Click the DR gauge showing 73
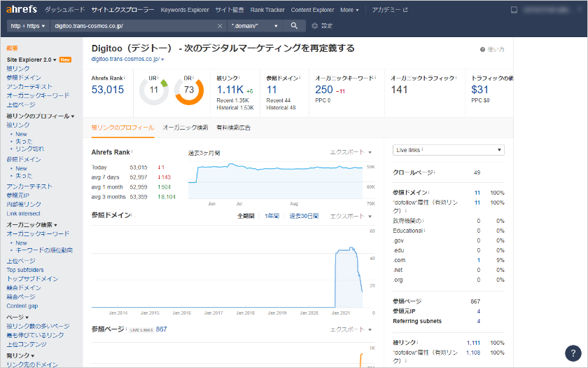 [x=189, y=90]
